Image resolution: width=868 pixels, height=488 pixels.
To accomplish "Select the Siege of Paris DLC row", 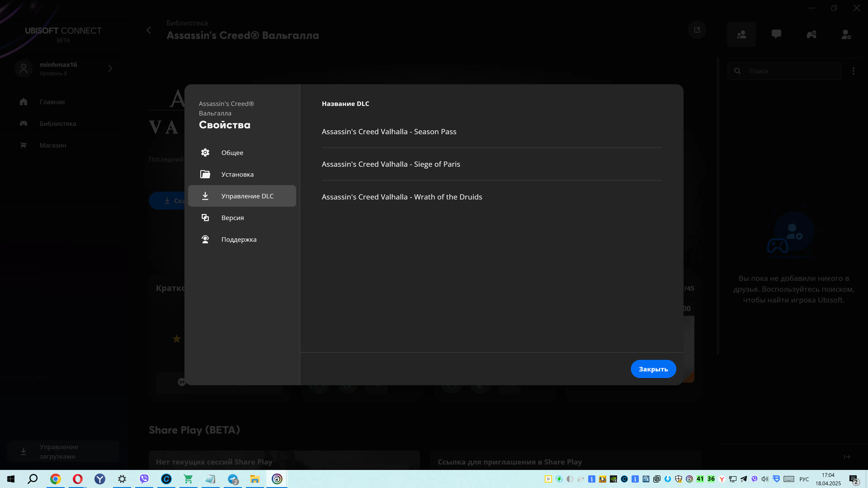I will click(492, 164).
